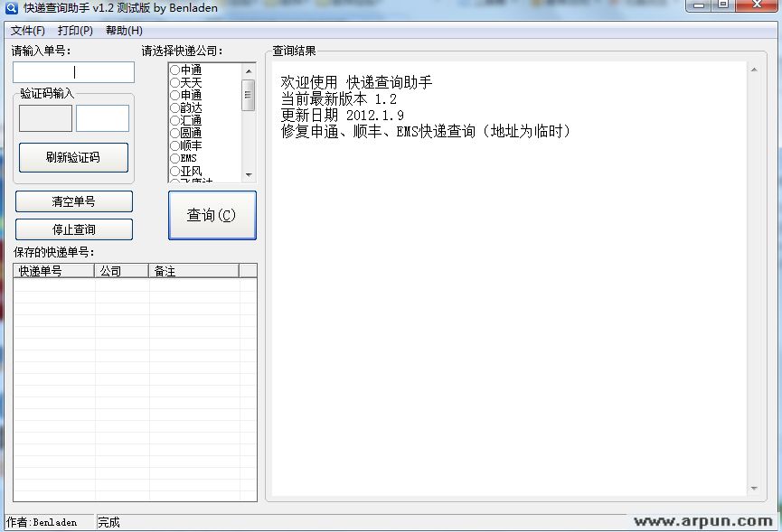Open the 文件(F) menu

[x=28, y=31]
